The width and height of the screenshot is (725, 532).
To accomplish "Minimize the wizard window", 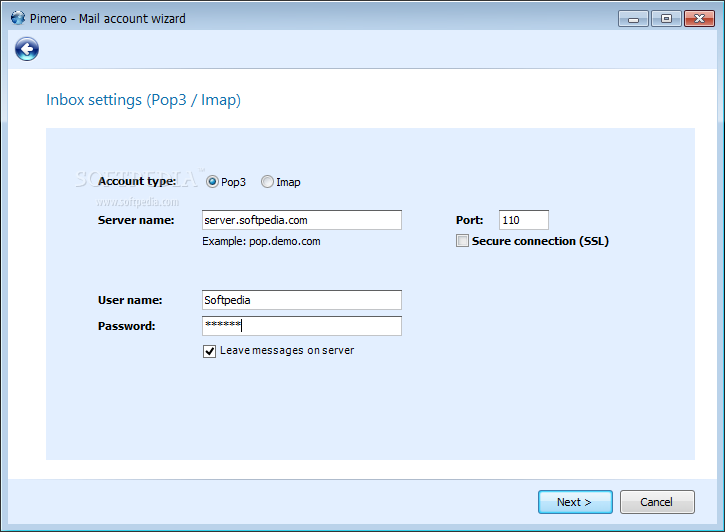I will coord(633,18).
